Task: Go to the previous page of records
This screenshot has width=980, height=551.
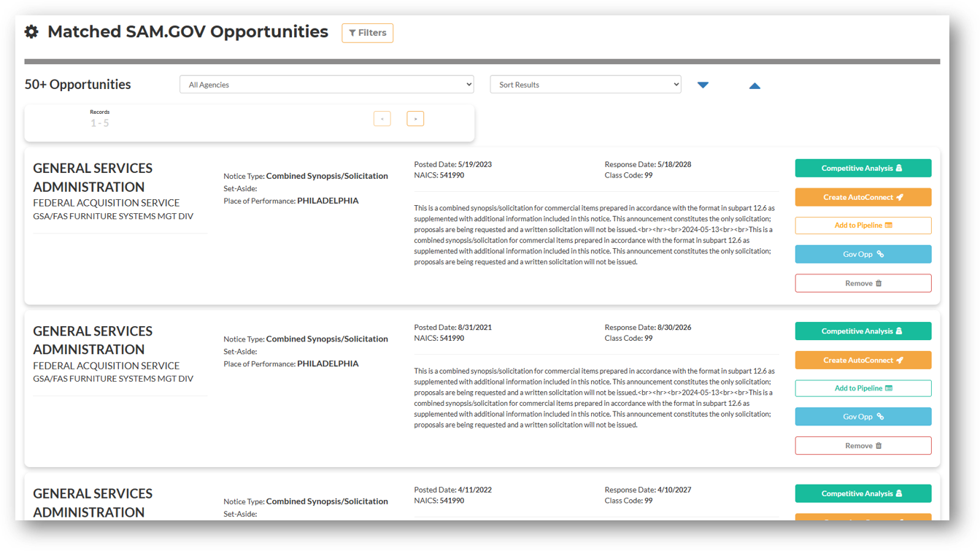Action: tap(382, 119)
